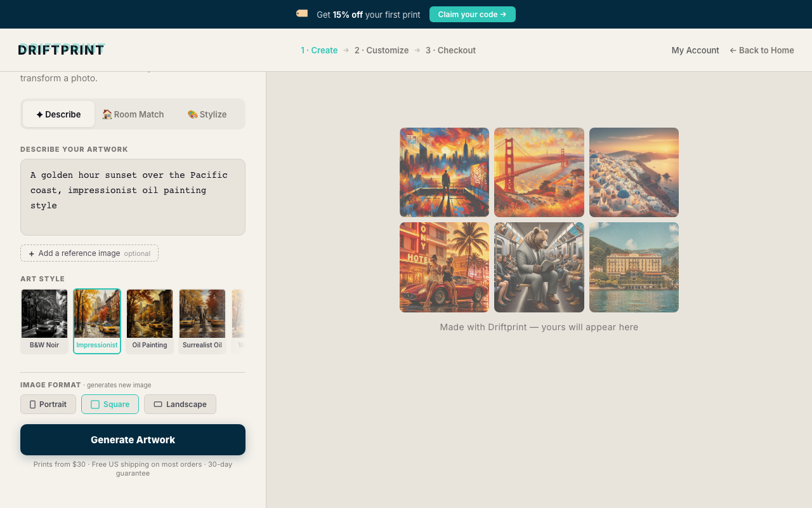812x508 pixels.
Task: Click the 'DESCRIBE YOUR ARTWORK' label
Action: 74,149
